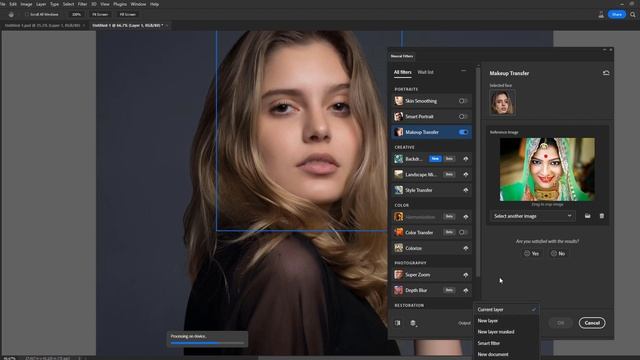
Task: Download the Style Transfer filter
Action: pos(466,190)
